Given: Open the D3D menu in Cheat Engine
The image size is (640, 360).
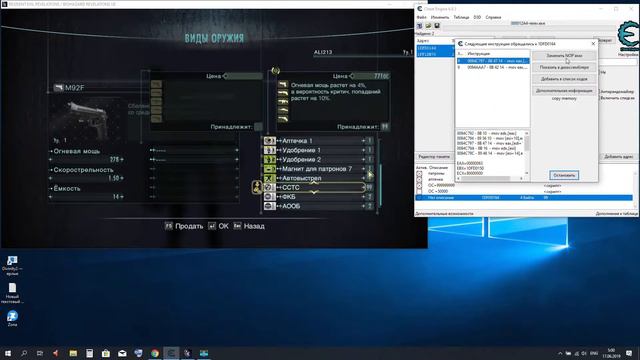Looking at the screenshot, I should 477,17.
